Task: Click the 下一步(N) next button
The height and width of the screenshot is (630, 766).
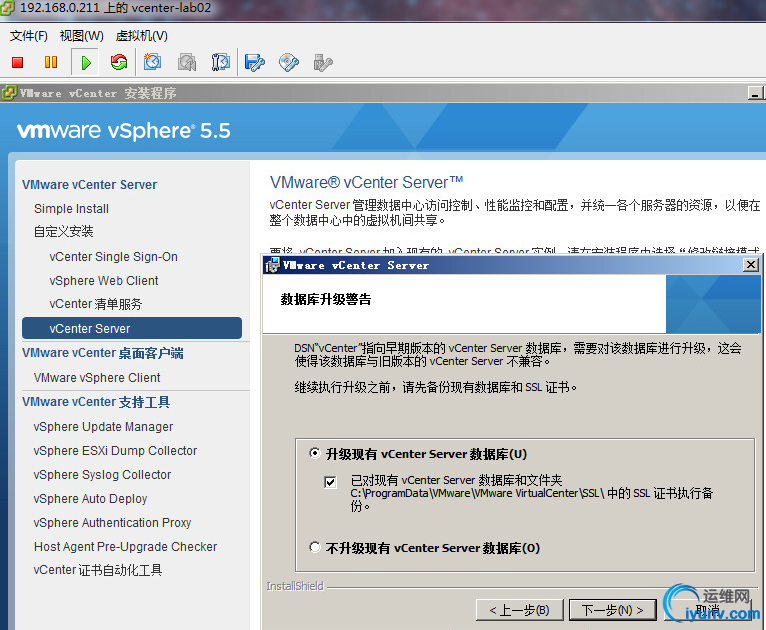Action: pos(612,610)
